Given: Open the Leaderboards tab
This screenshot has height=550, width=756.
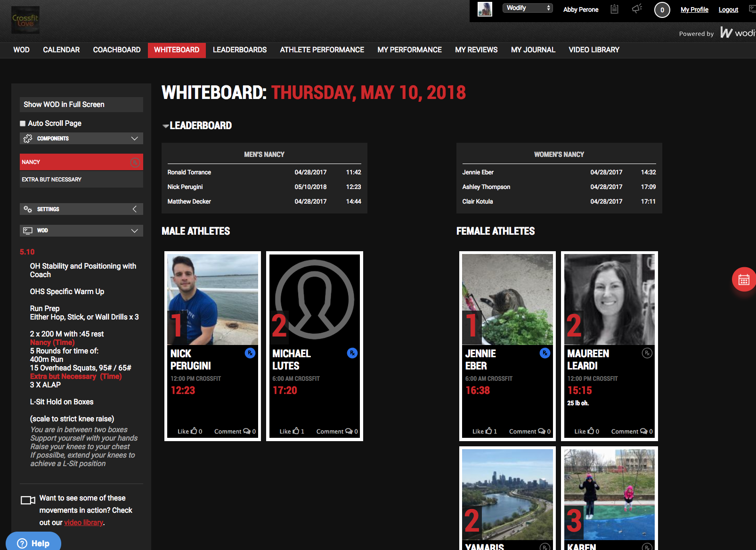Looking at the screenshot, I should tap(240, 50).
